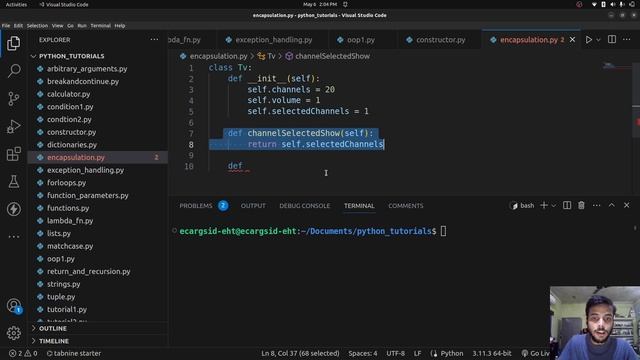640x360 pixels.
Task: Run the Python file with play icon
Action: pyautogui.click(x=589, y=40)
